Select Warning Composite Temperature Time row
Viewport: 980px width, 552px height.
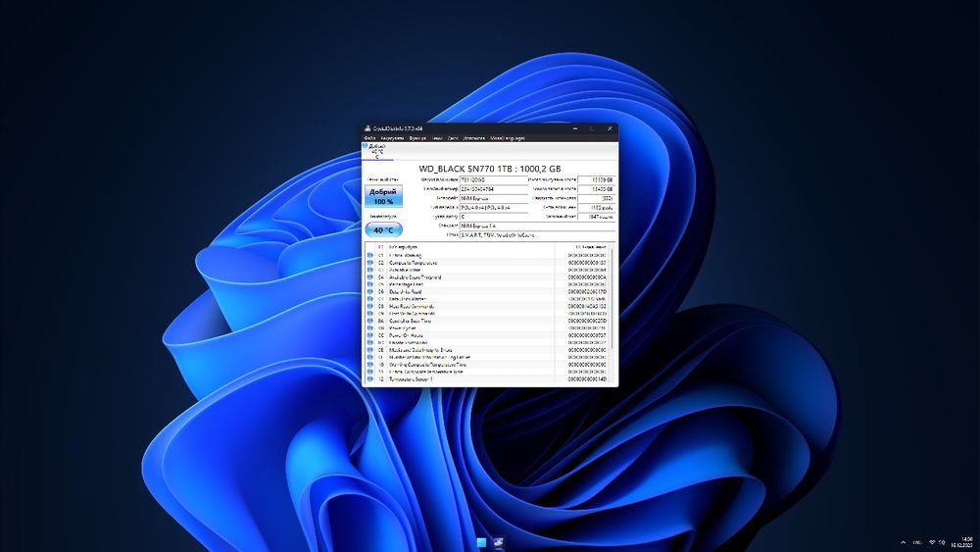(x=487, y=365)
